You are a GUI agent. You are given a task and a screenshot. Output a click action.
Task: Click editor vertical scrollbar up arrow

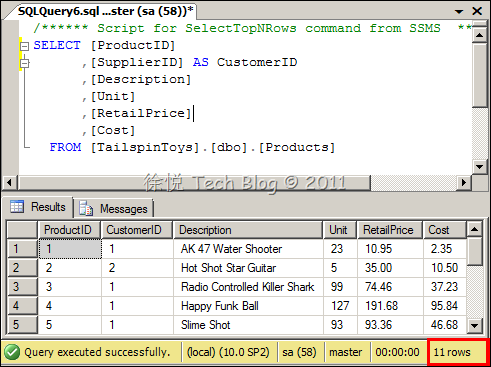pos(480,35)
